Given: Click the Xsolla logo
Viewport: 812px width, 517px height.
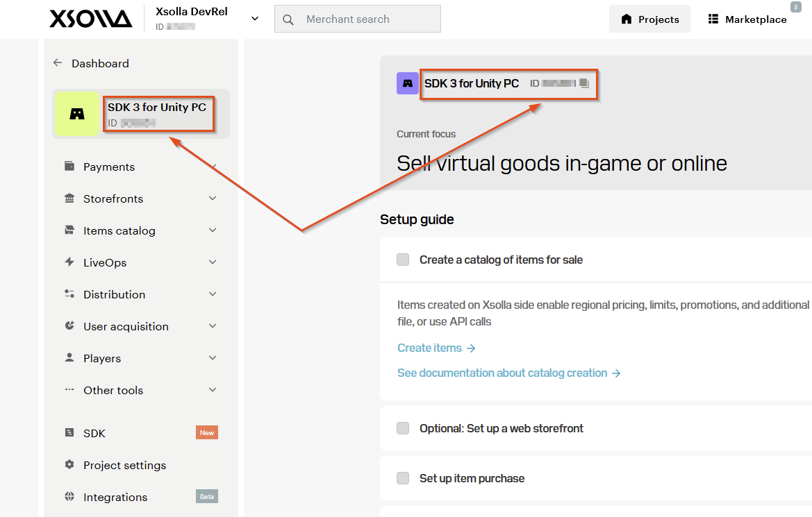Looking at the screenshot, I should tap(90, 19).
